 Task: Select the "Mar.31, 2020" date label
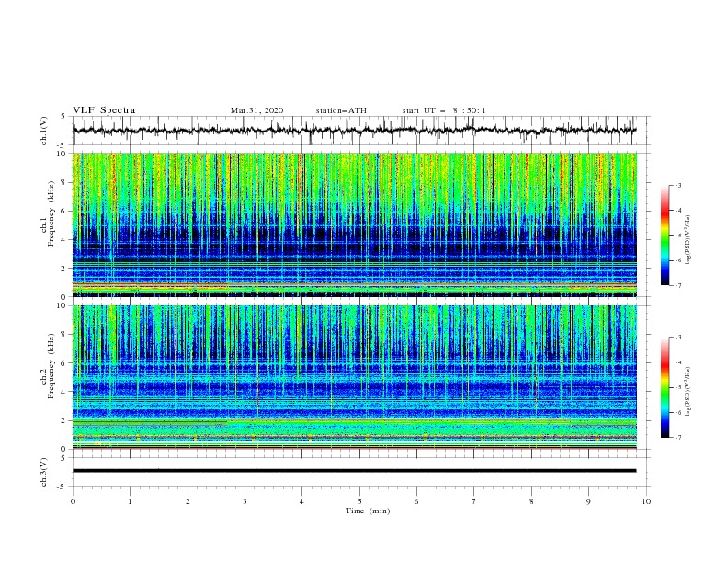tap(256, 110)
